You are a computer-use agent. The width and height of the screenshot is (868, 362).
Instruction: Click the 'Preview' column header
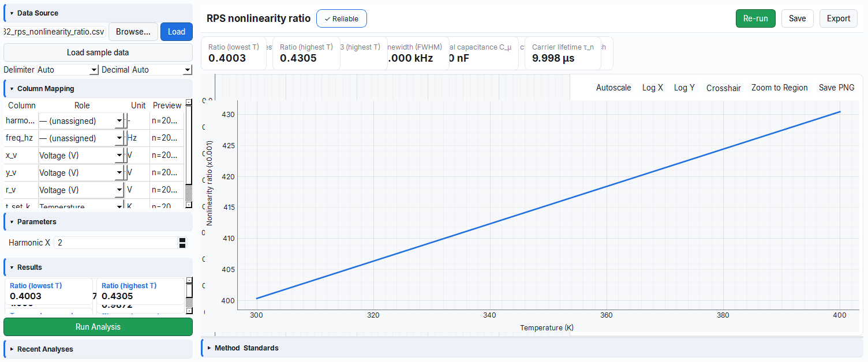pos(167,105)
